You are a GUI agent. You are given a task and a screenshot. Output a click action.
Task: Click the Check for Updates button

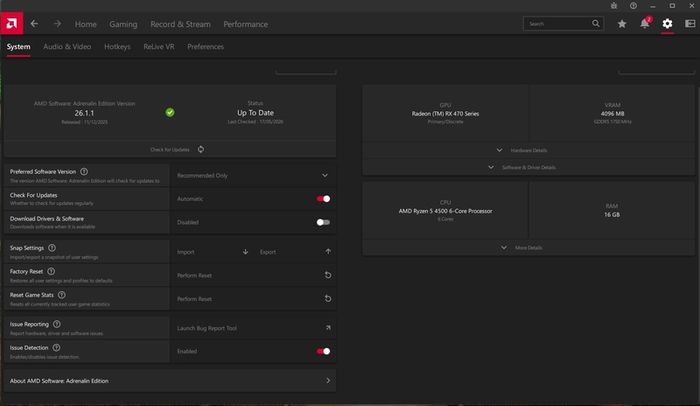click(x=170, y=149)
